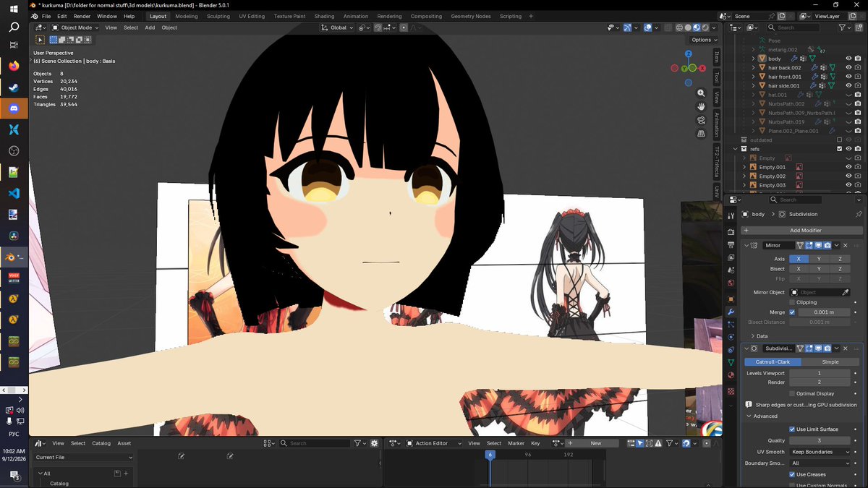Collapse the refs collection in outliner

(736, 149)
